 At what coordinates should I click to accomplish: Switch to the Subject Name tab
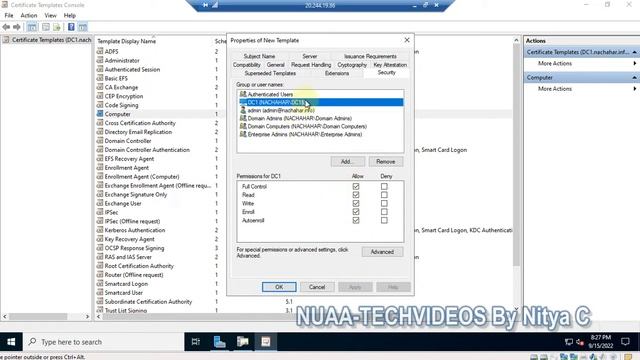point(259,56)
